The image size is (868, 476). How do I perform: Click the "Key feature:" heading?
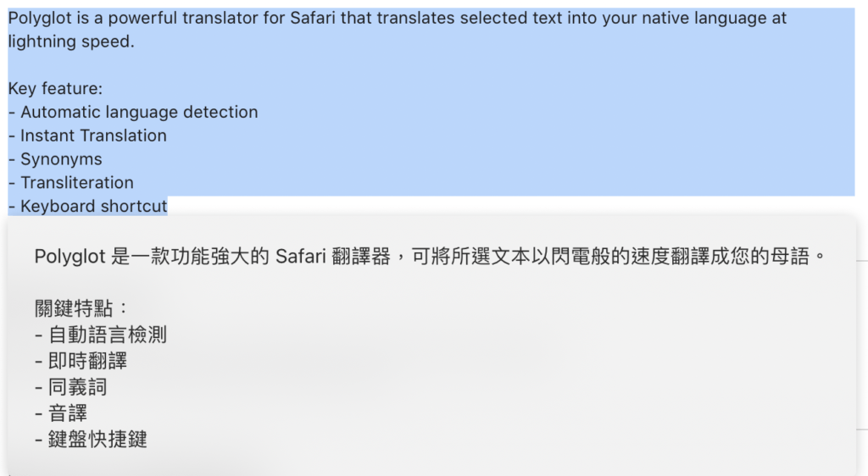55,88
